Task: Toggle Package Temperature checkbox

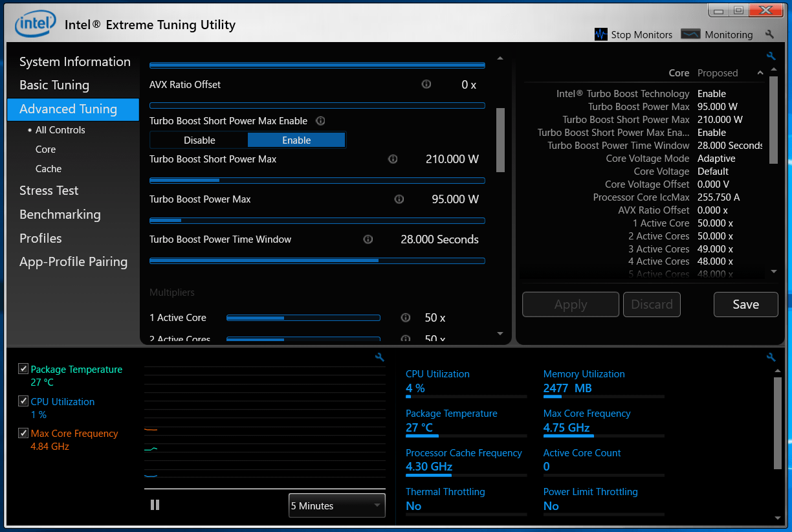Action: pos(23,369)
